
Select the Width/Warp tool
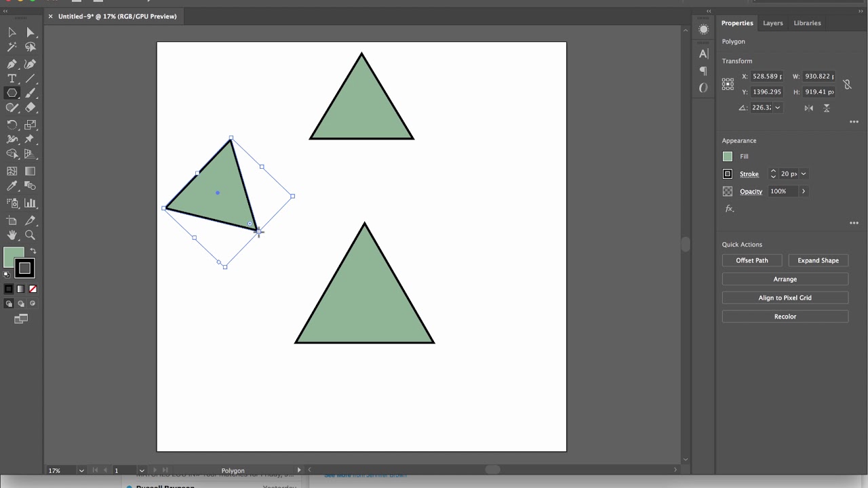click(x=12, y=140)
